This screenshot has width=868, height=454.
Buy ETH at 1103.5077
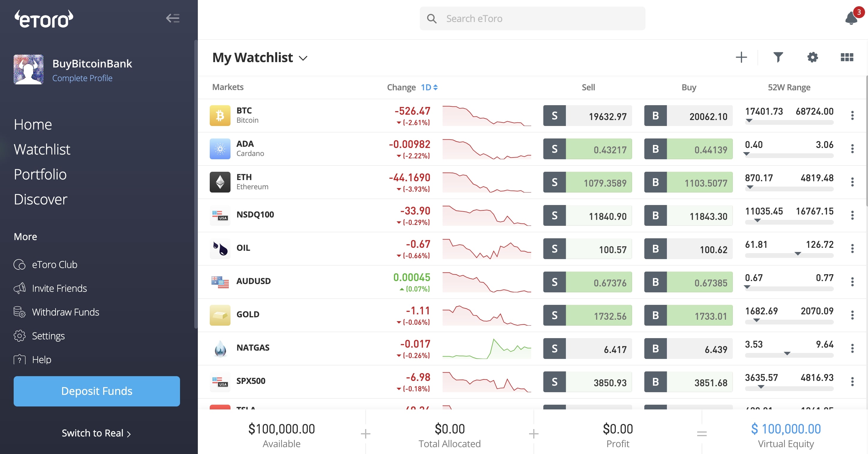688,182
